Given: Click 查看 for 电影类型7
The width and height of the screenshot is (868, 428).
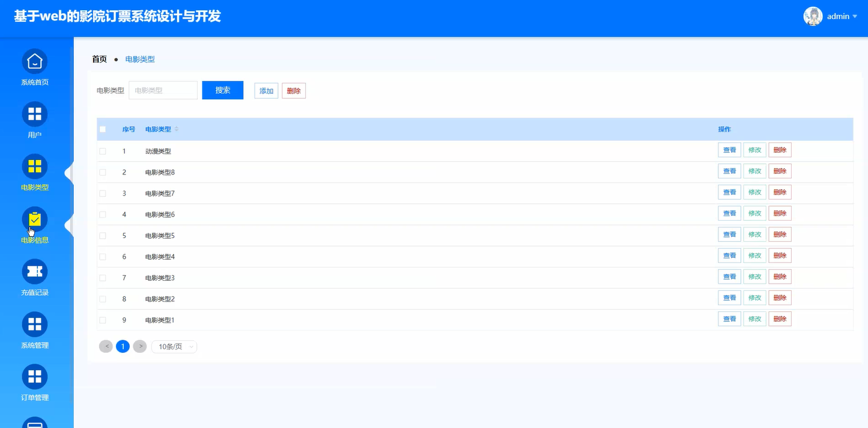Looking at the screenshot, I should coord(729,192).
